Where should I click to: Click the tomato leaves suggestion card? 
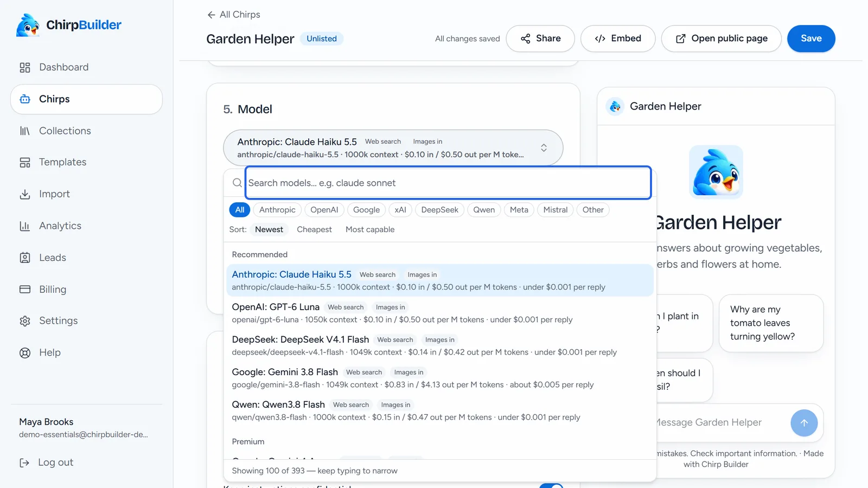click(771, 323)
